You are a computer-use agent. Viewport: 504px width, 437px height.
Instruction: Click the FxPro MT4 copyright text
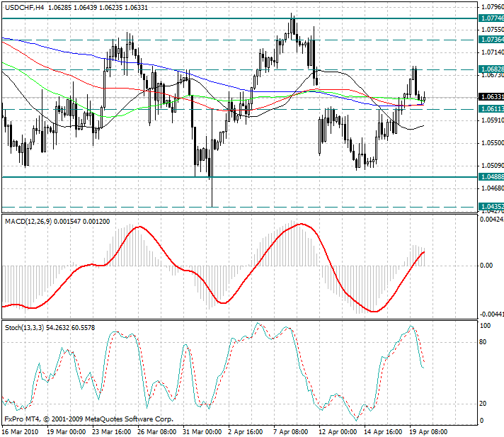pos(88,419)
